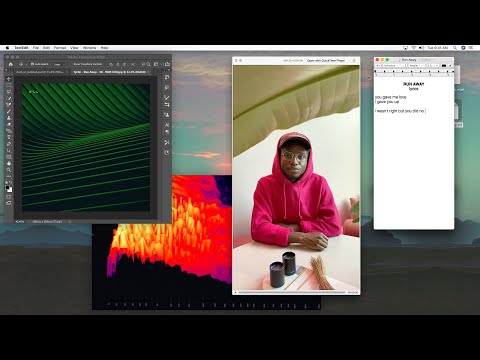Select the Hand tool in Photoshop
Image resolution: width=480 pixels, height=360 pixels.
click(x=9, y=163)
